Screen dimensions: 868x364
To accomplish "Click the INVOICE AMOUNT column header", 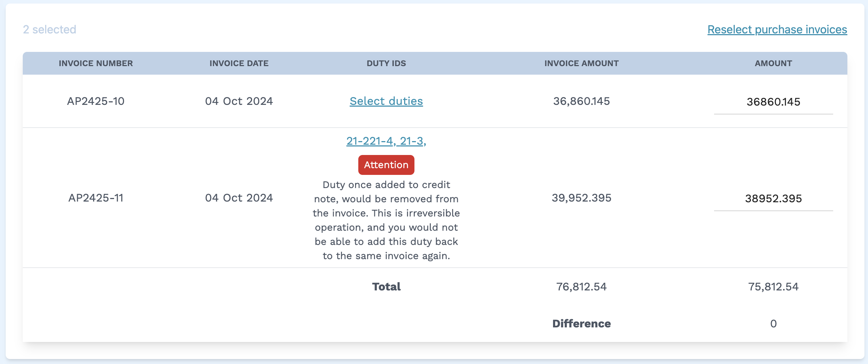I will tap(581, 63).
